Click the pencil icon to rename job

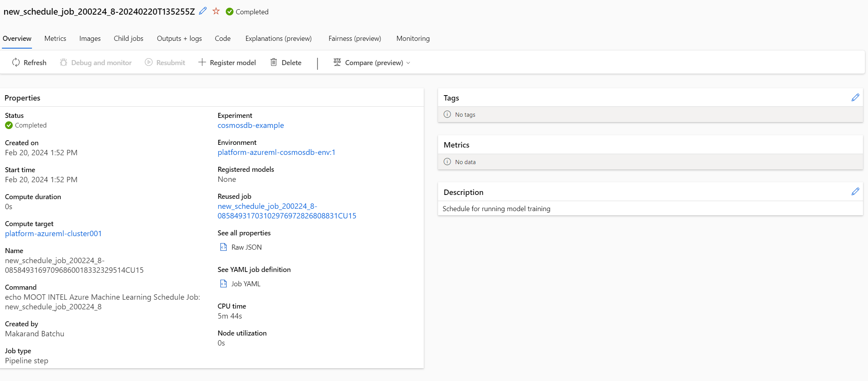coord(203,11)
